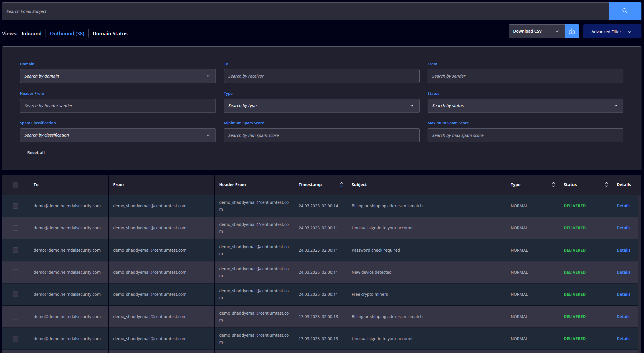The image size is (644, 353).
Task: Click the CSV download icon button
Action: pos(572,31)
